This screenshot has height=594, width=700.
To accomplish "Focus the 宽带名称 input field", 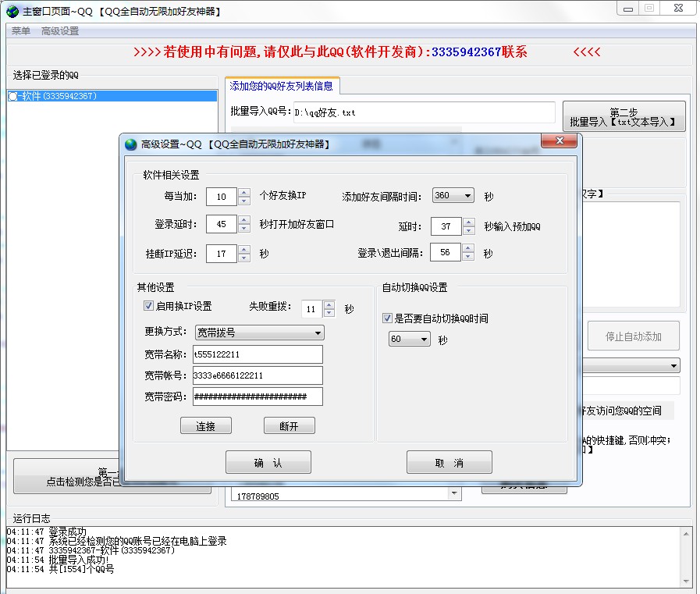I will [258, 354].
